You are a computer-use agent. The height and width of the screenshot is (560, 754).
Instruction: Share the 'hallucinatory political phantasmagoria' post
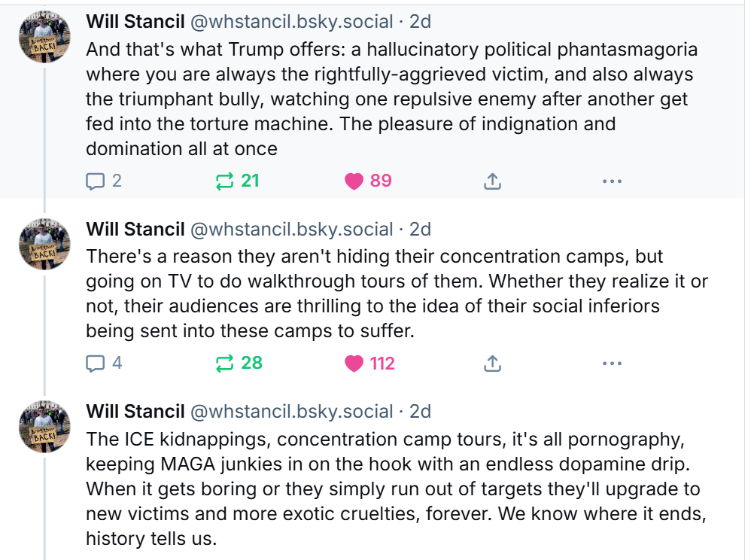492,181
